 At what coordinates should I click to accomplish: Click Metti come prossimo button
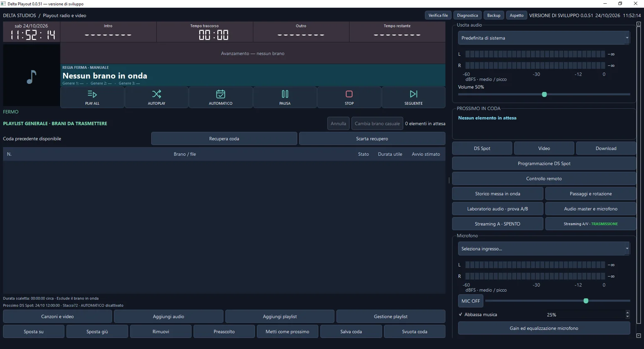point(288,332)
